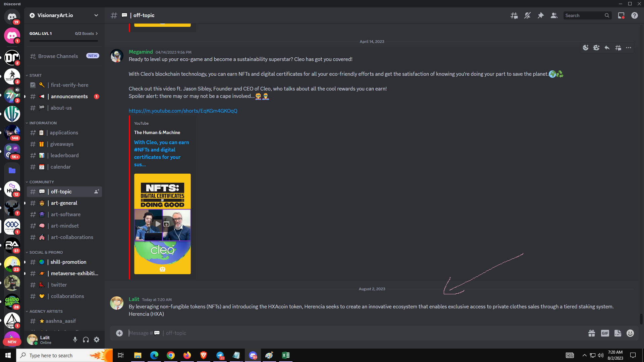The width and height of the screenshot is (644, 362).
Task: Open Browse Channels
Action: (x=64, y=56)
